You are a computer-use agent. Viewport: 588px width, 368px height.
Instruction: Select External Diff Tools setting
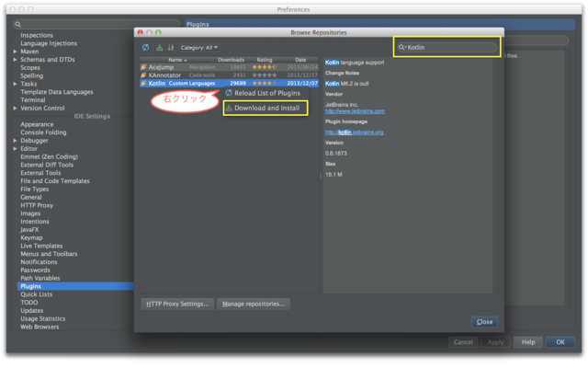pos(47,165)
